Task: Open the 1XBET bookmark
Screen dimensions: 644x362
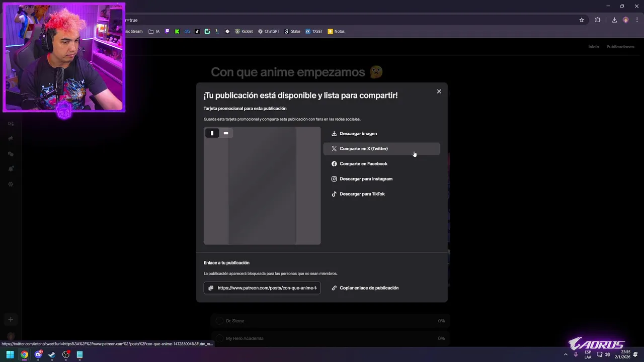Action: pyautogui.click(x=314, y=31)
